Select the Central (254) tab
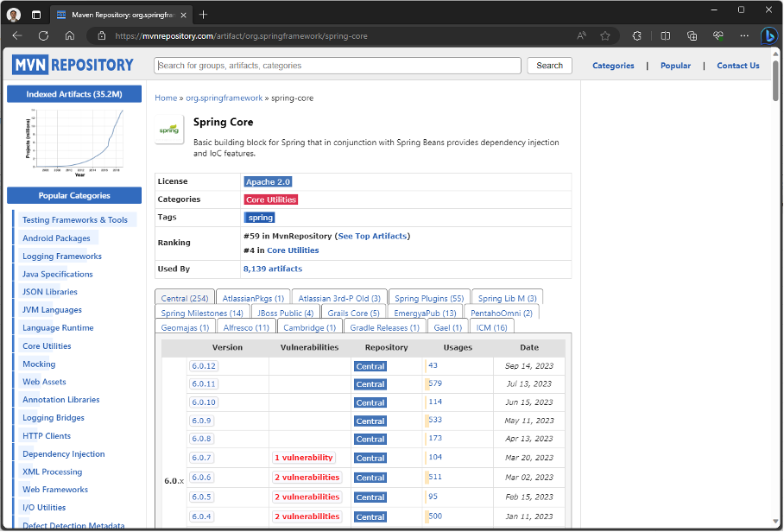784x532 pixels. [x=185, y=298]
